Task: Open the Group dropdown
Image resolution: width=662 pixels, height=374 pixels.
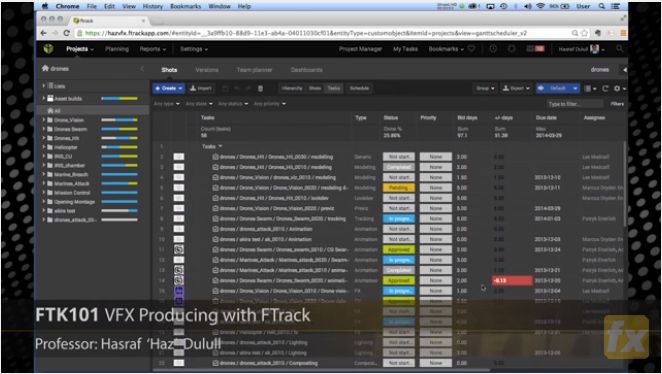Action: pos(485,88)
